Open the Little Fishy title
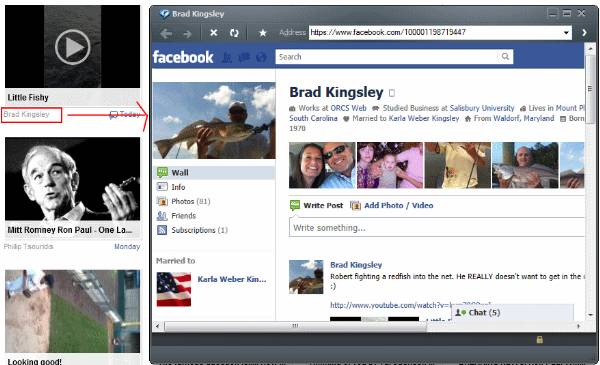 (x=28, y=98)
